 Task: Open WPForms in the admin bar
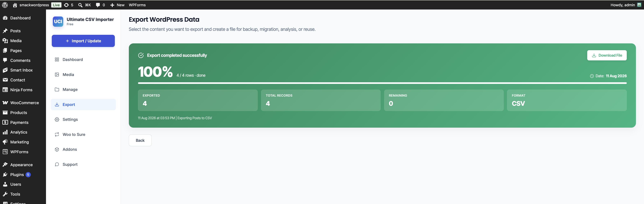click(x=137, y=5)
